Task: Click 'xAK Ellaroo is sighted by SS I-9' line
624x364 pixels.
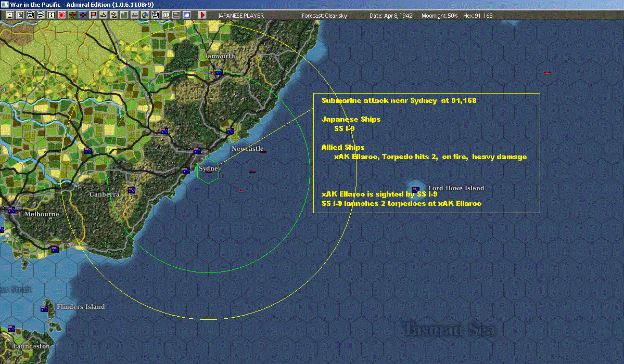Action: click(379, 194)
